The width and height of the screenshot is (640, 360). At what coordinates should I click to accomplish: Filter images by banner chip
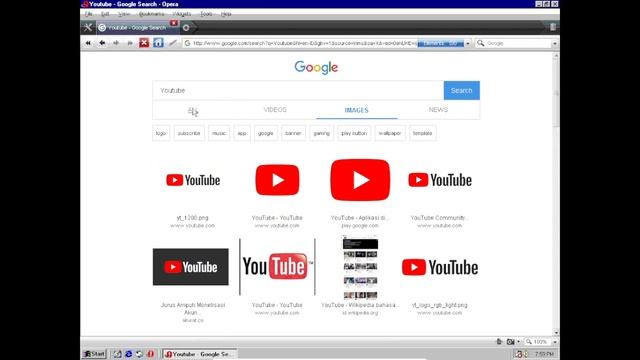pos(293,133)
